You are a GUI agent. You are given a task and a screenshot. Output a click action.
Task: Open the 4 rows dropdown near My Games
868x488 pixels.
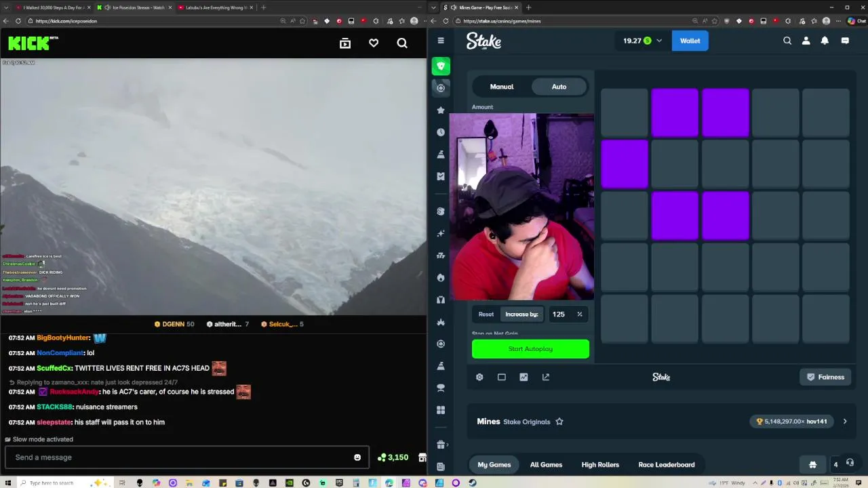click(835, 464)
